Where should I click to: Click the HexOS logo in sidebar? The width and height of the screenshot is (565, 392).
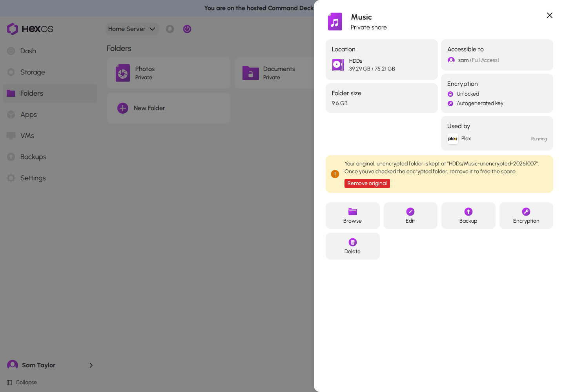(30, 29)
